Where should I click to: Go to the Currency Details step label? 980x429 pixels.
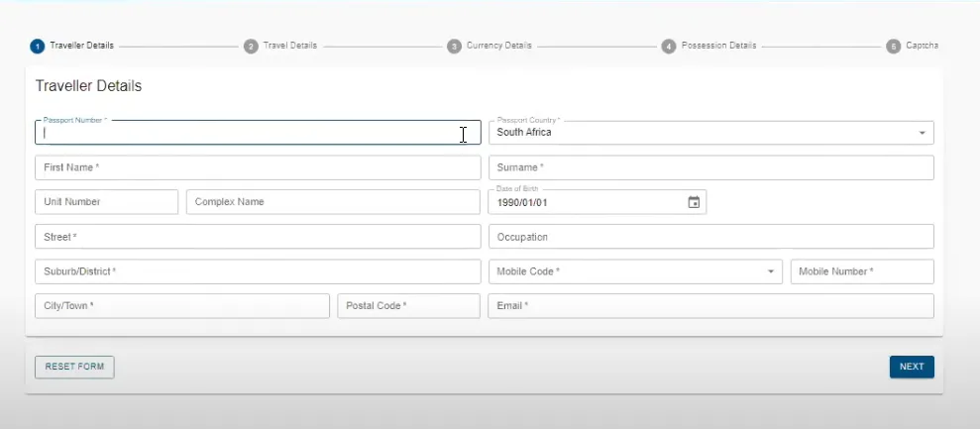point(498,46)
